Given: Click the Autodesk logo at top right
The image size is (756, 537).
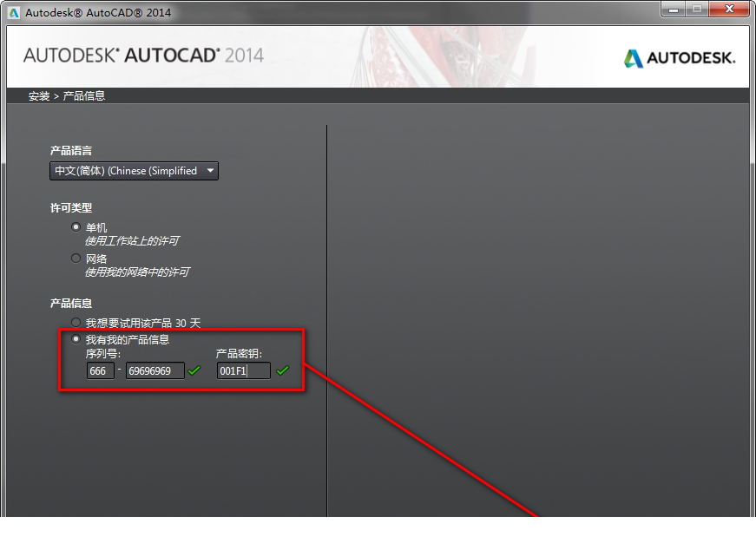Looking at the screenshot, I should coord(680,58).
